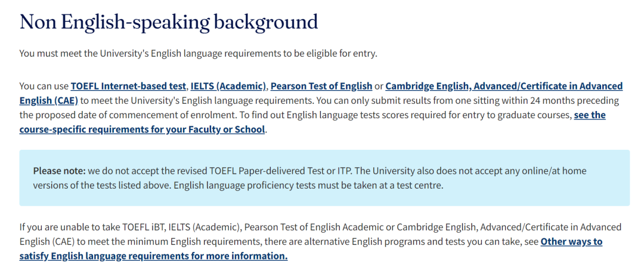644x268 pixels.
Task: Open course-specific requirements for your Faculty link
Action: point(142,130)
